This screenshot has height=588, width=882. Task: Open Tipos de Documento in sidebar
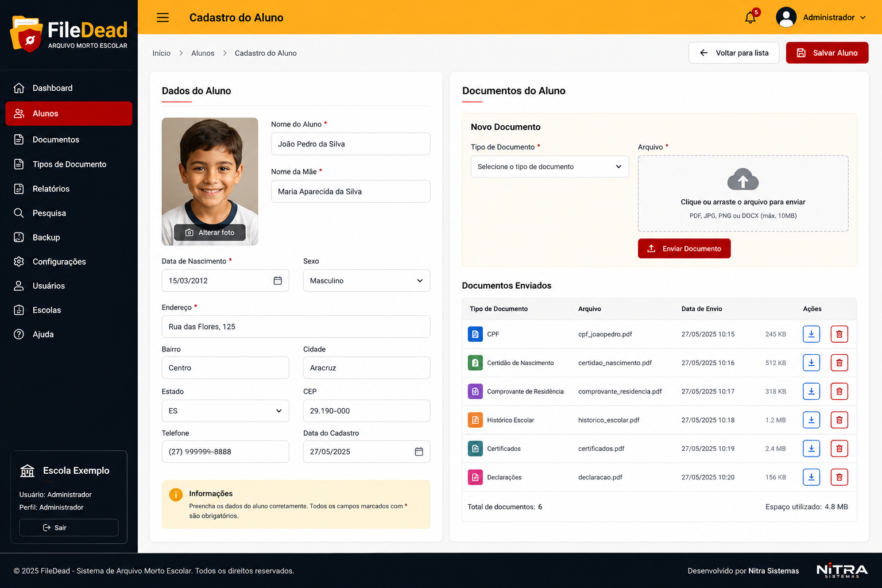(69, 164)
